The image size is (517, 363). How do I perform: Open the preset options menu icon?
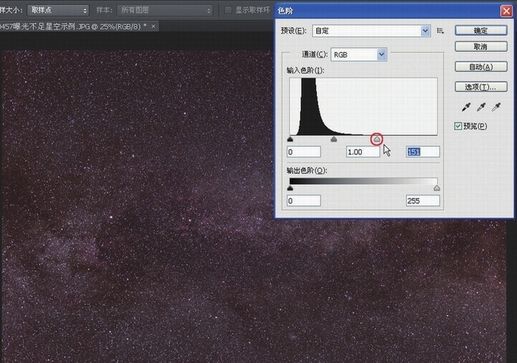tap(440, 31)
